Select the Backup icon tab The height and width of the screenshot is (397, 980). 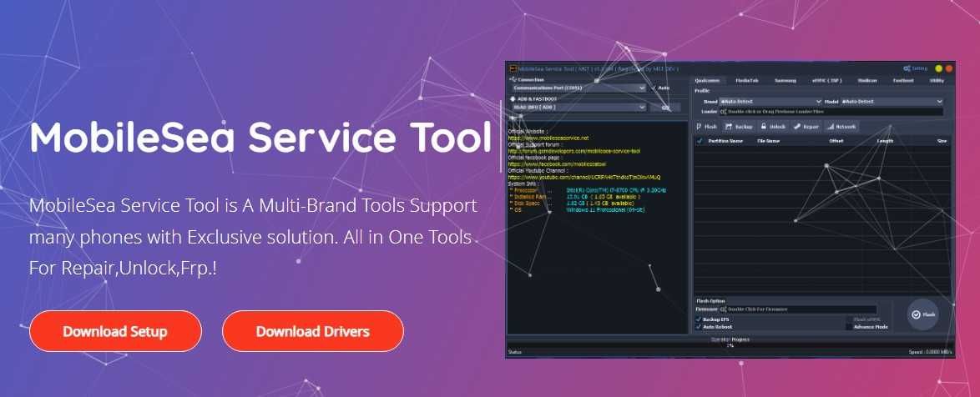click(x=739, y=126)
